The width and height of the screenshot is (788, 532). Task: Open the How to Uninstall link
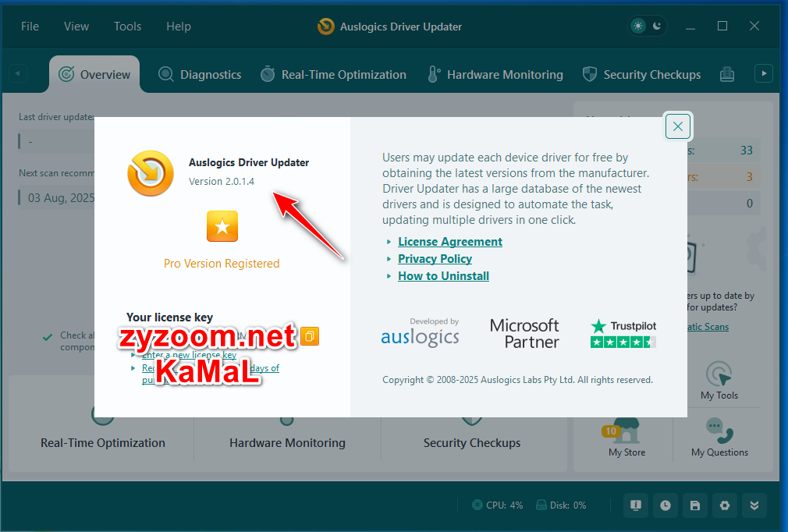click(443, 276)
